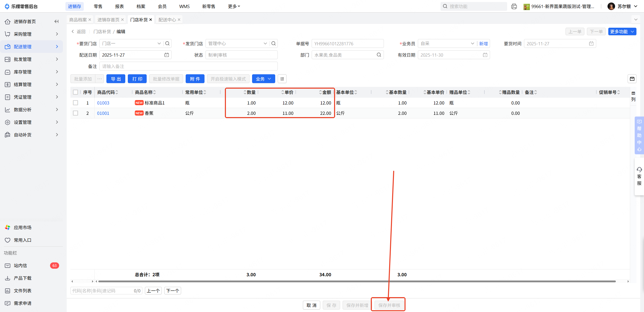644x312 pixels.
Task: Click the 导出 button
Action: tap(116, 79)
